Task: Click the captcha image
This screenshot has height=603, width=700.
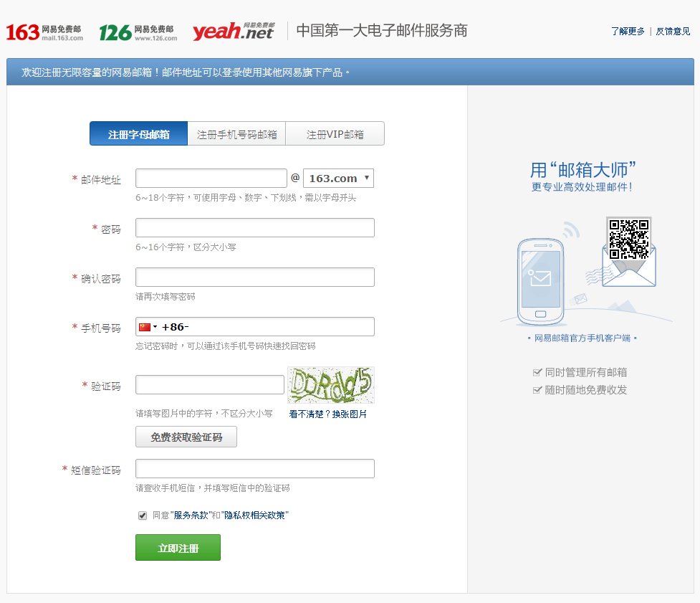Action: point(331,386)
